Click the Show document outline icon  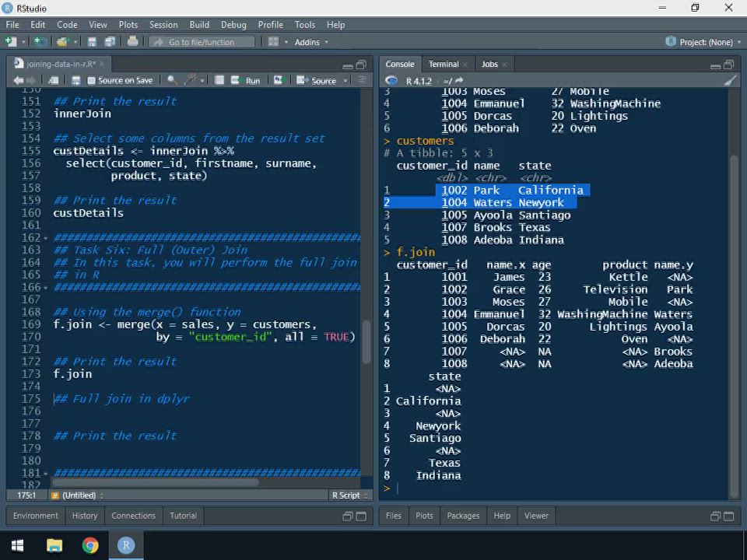[361, 80]
